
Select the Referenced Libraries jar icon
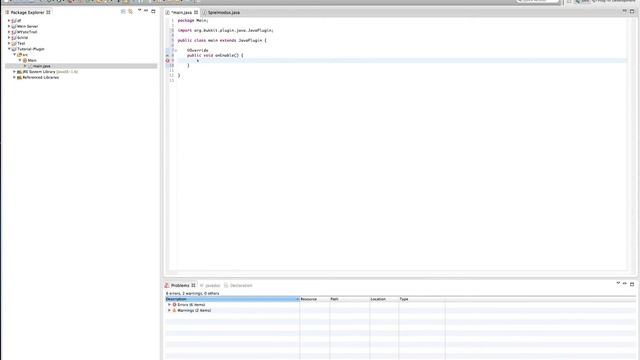(19, 78)
